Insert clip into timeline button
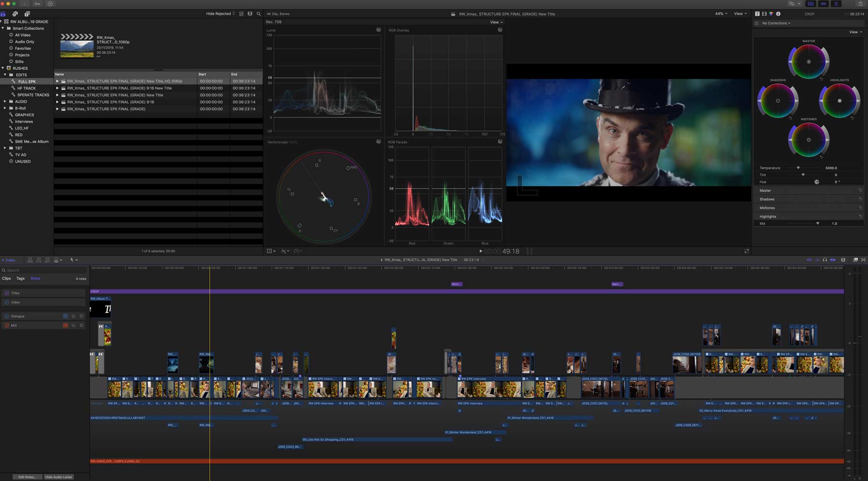The height and width of the screenshot is (481, 868). click(39, 260)
